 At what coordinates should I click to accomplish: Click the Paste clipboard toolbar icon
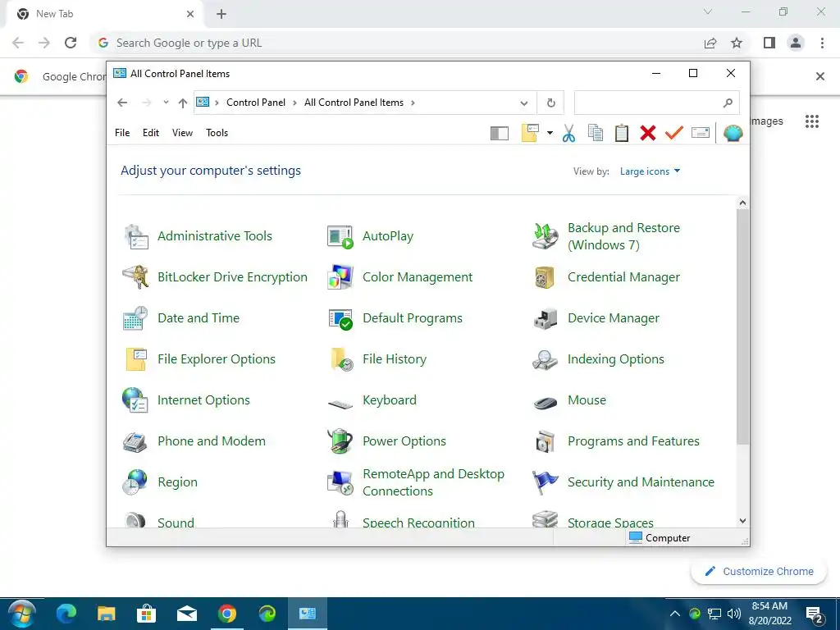622,133
